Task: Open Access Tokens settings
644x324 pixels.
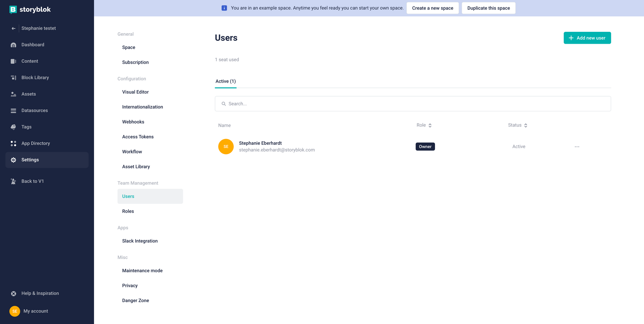Action: [x=138, y=137]
